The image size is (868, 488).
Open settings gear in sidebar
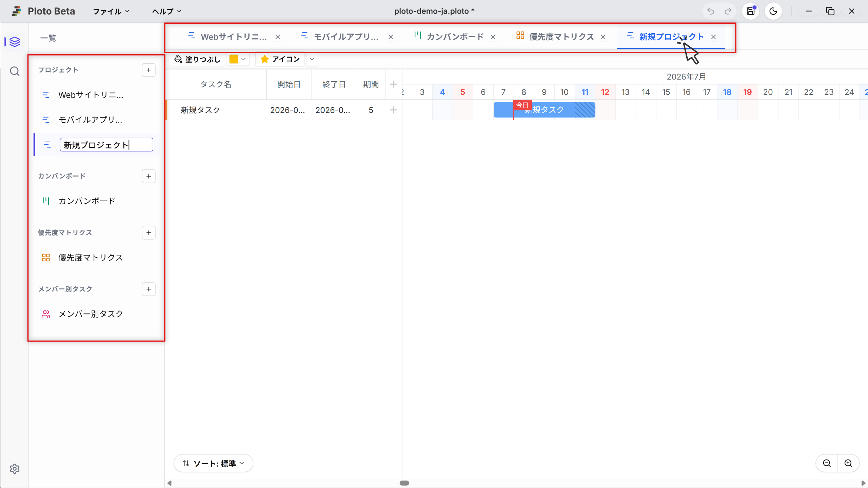[15, 469]
